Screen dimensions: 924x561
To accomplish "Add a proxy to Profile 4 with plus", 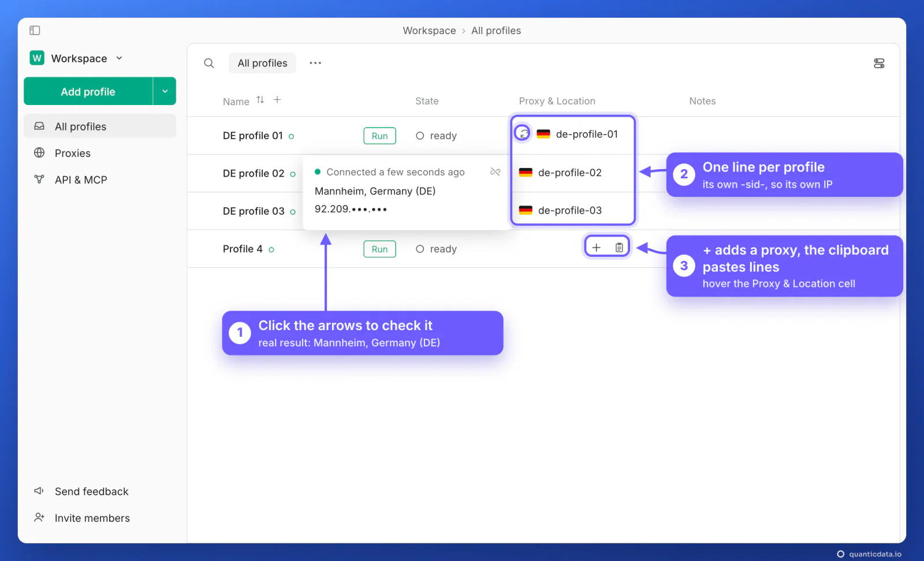I will click(x=597, y=248).
